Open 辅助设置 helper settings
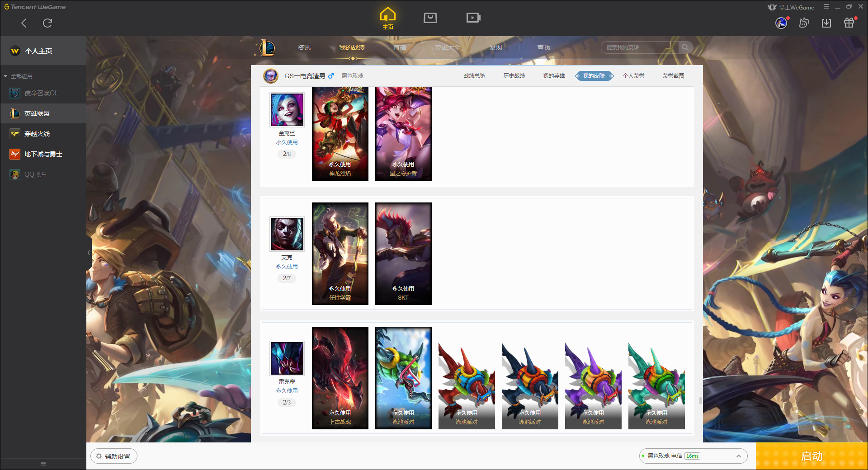Viewport: 868px width, 470px height. tap(114, 456)
